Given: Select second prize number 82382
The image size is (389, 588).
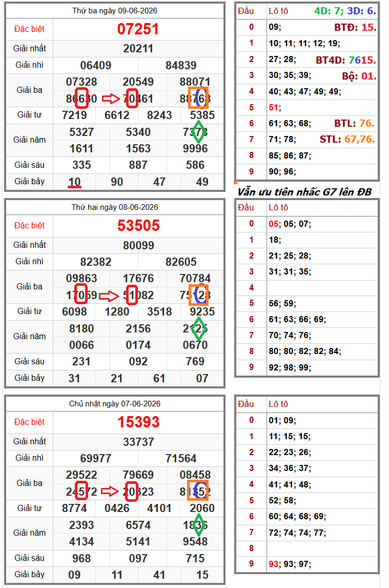Looking at the screenshot, I should pyautogui.click(x=95, y=262).
